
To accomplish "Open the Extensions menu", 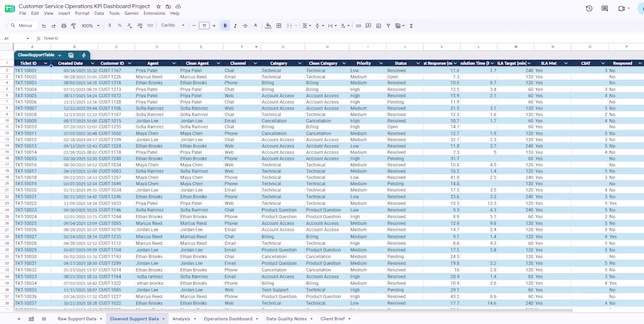I will pos(155,13).
